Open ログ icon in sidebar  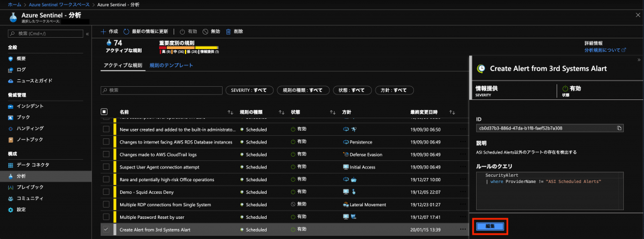coord(11,70)
